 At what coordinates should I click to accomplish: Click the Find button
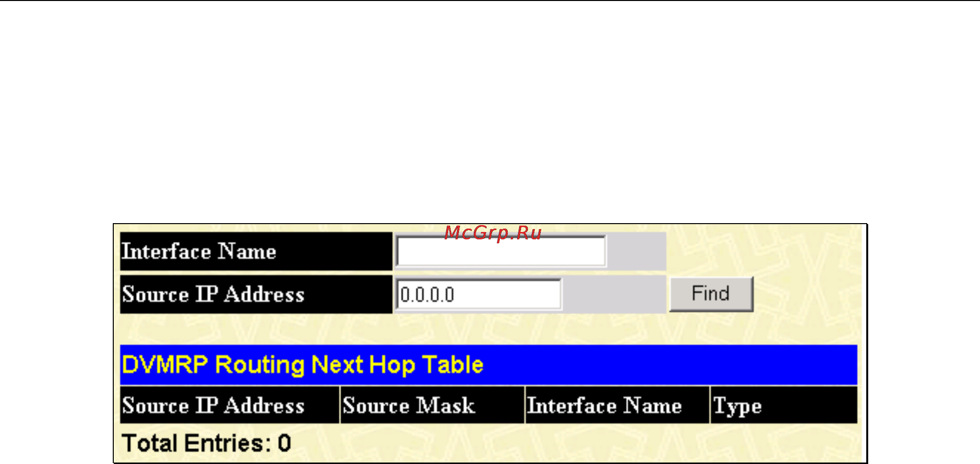[711, 294]
